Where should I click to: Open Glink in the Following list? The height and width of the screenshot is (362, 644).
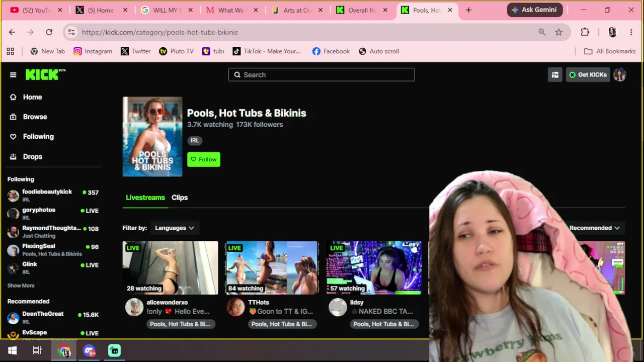pos(53,267)
